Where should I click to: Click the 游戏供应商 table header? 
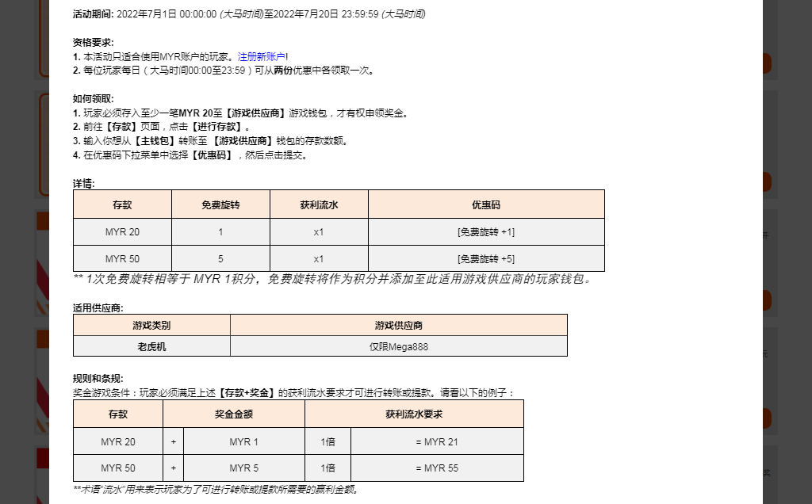coord(398,325)
